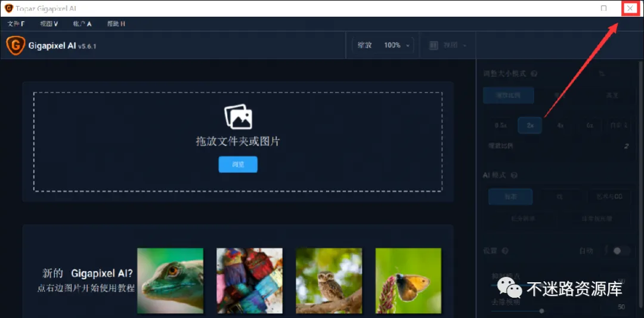The image size is (644, 318).
Task: Click the Gigapixel AI shield logo
Action: tap(14, 45)
